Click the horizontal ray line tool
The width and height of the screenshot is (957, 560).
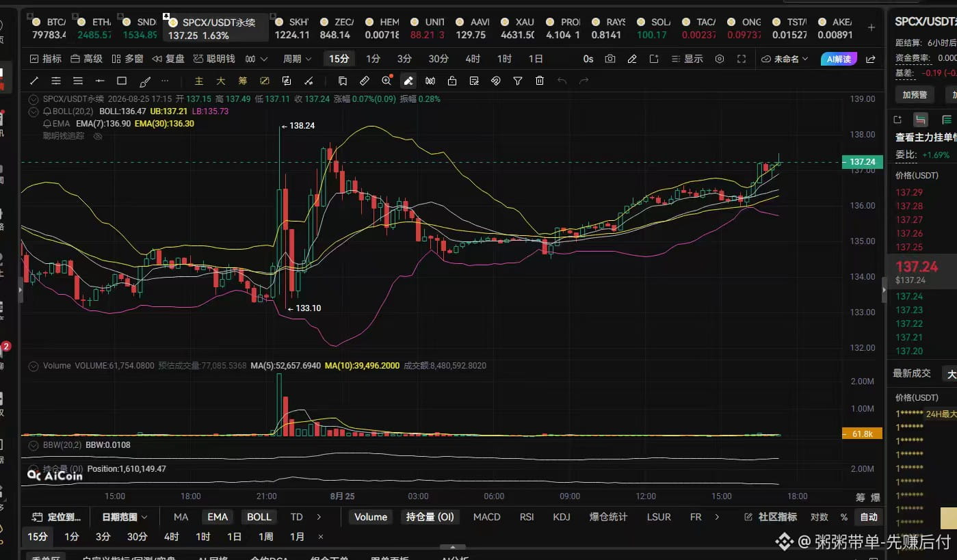point(100,81)
